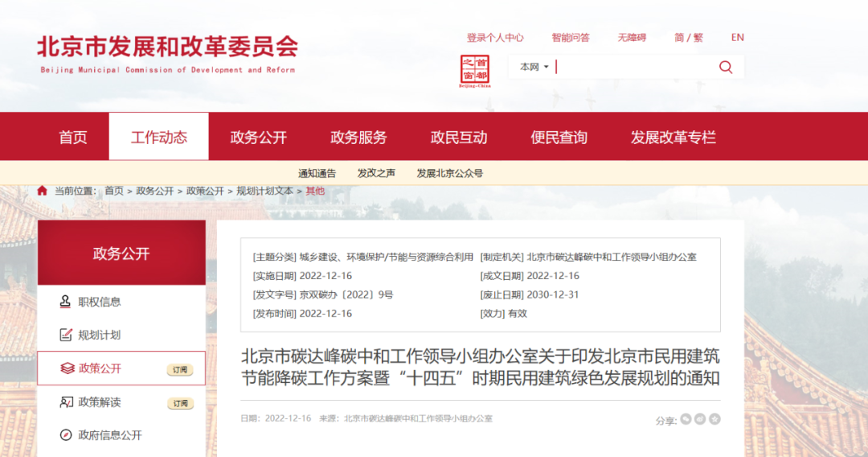The image size is (868, 457).
Task: Click the 来源 text under the title
Action: tap(406, 418)
